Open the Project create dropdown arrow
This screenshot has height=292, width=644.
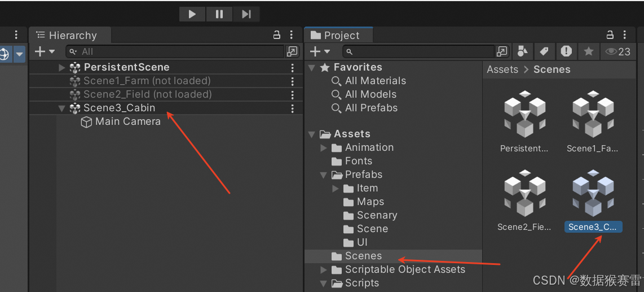(x=327, y=51)
